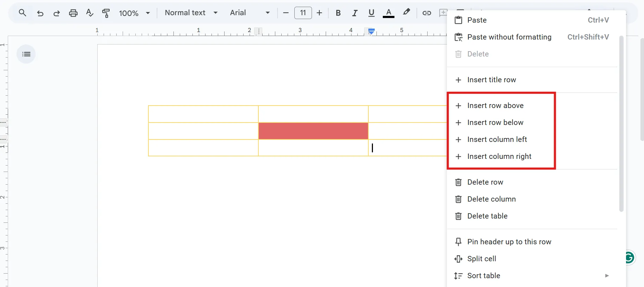
Task: Click the search menus magnifier icon
Action: 23,13
